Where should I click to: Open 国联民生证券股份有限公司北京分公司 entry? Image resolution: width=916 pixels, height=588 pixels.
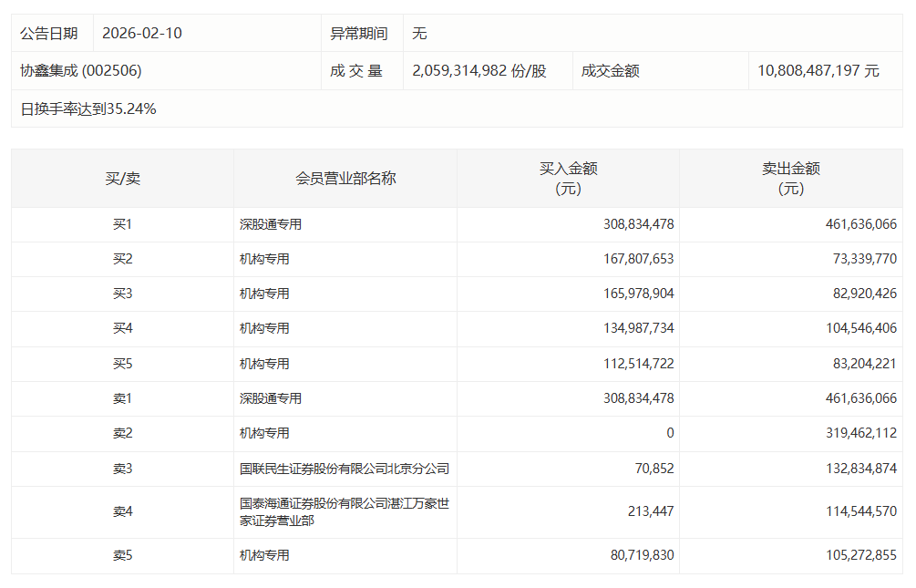tap(344, 469)
